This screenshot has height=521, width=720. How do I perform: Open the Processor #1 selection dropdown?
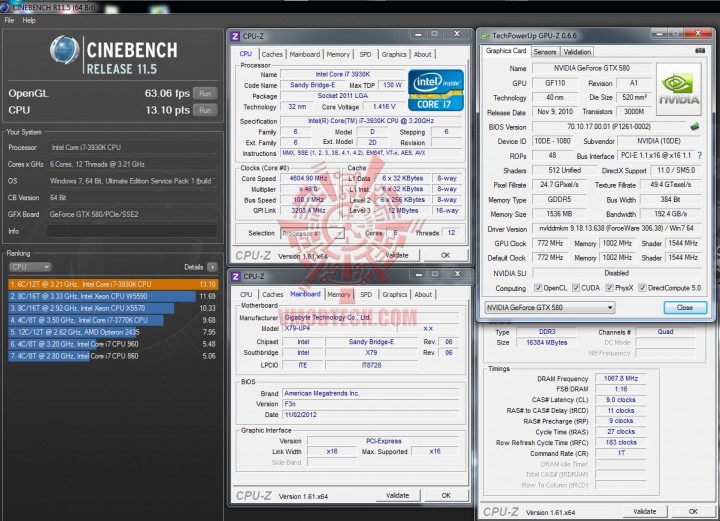click(312, 233)
